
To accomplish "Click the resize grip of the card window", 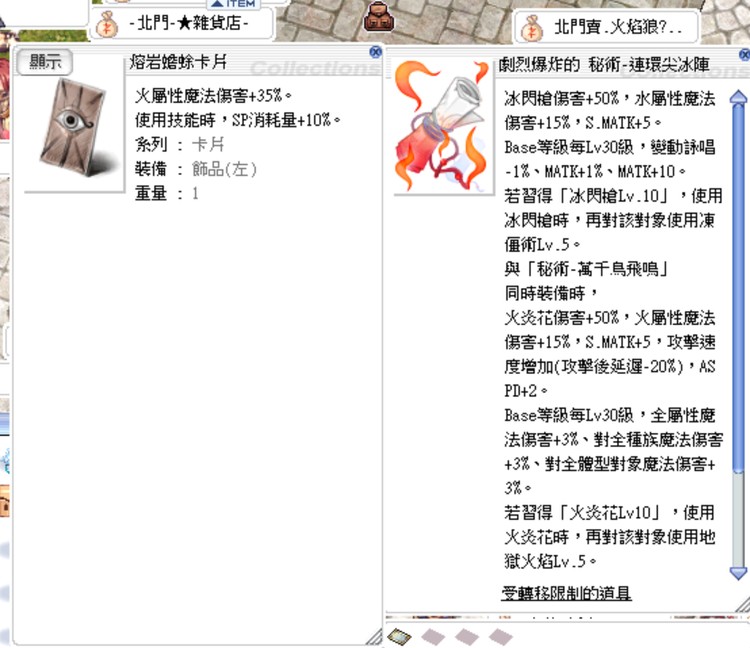I will pyautogui.click(x=374, y=637).
